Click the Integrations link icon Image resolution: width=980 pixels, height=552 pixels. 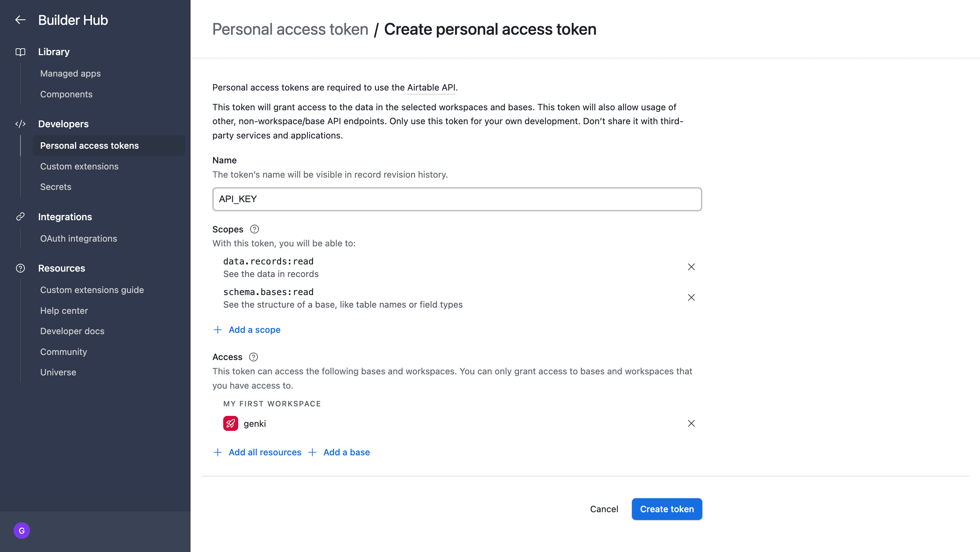click(x=20, y=216)
